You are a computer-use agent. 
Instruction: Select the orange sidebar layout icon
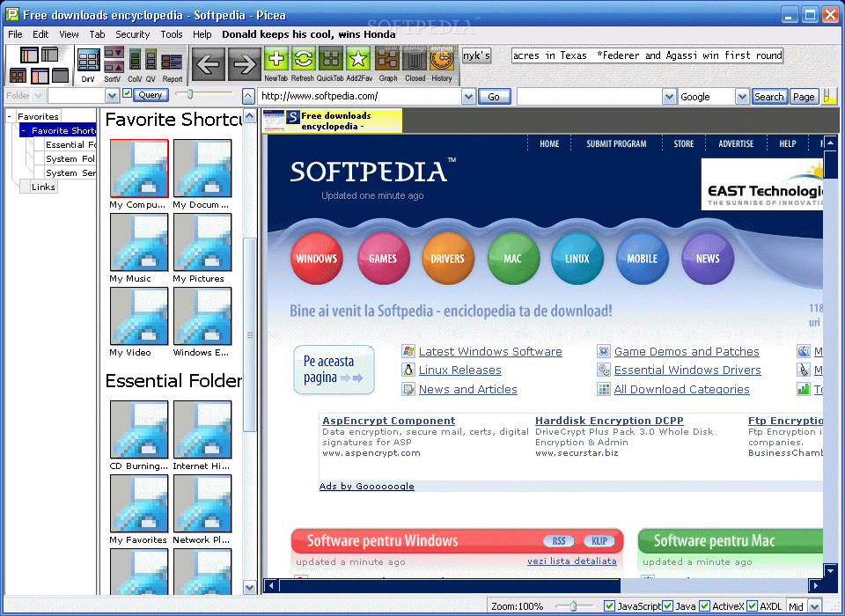click(40, 76)
